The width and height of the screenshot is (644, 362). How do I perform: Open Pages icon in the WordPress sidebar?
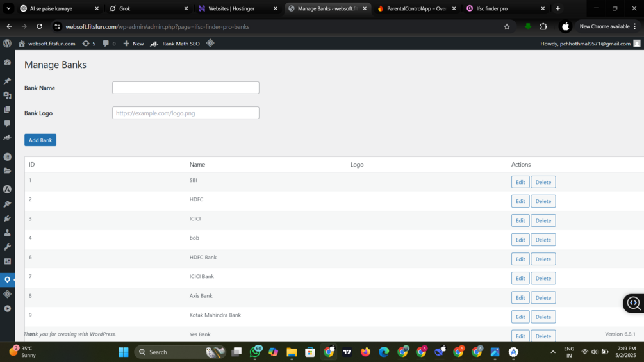click(x=8, y=109)
